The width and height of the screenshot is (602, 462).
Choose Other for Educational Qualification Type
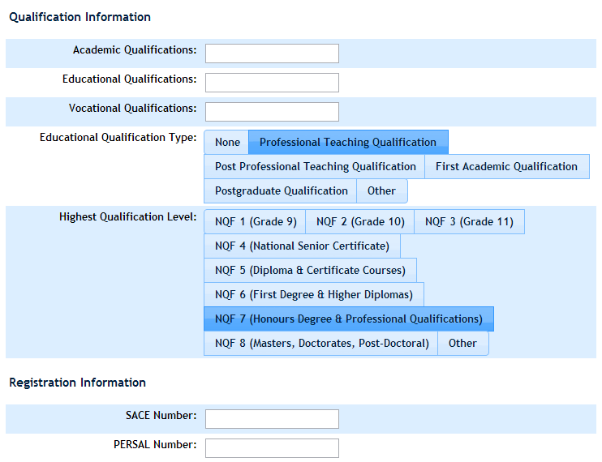(x=381, y=190)
